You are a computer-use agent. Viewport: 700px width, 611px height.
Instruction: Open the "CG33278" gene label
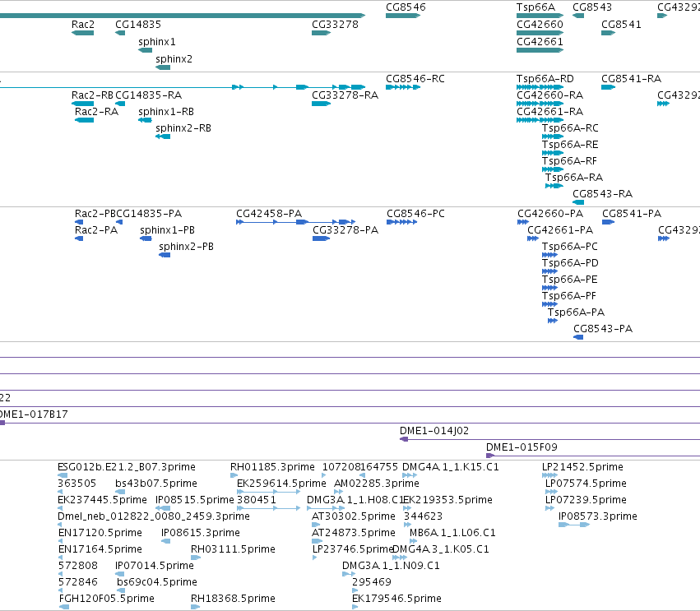pos(335,25)
